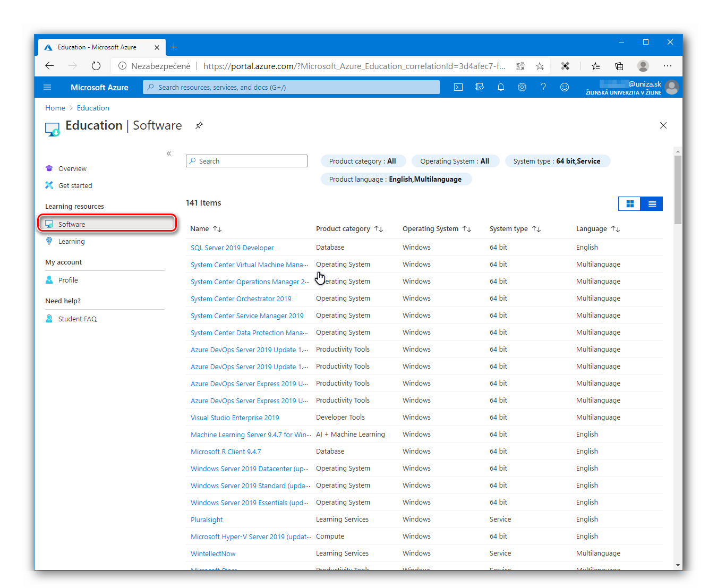This screenshot has width=717, height=588.
Task: Select Learning under Learning resources
Action: pyautogui.click(x=71, y=241)
